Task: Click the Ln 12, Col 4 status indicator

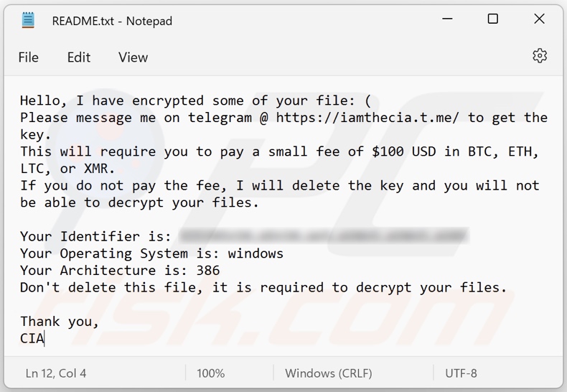Action: point(56,373)
